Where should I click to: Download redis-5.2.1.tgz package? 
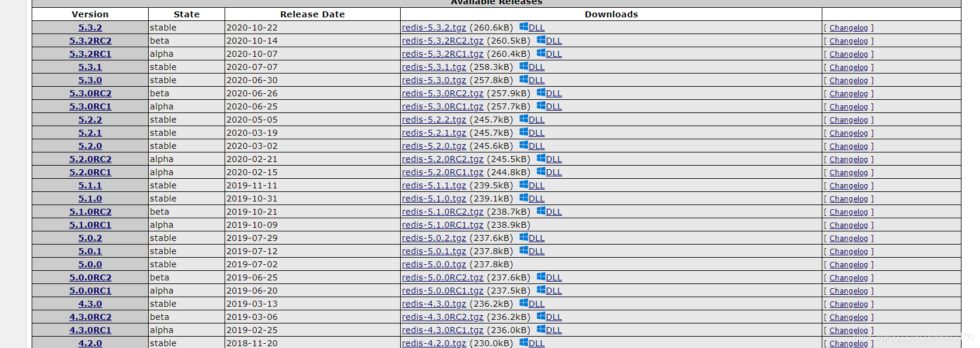tap(434, 133)
